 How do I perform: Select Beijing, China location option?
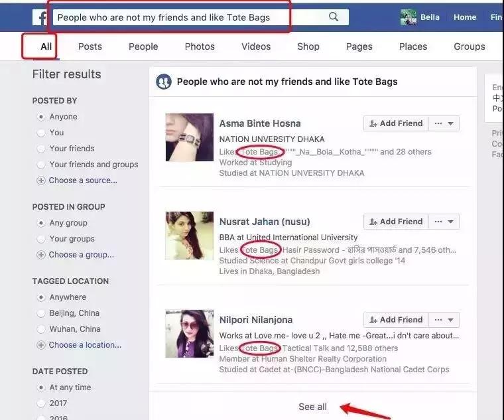click(x=41, y=313)
